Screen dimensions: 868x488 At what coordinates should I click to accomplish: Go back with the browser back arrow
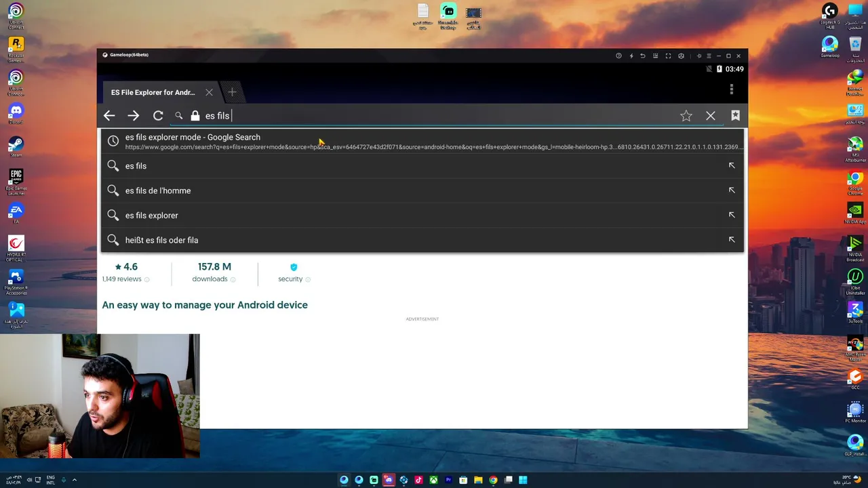pos(109,116)
